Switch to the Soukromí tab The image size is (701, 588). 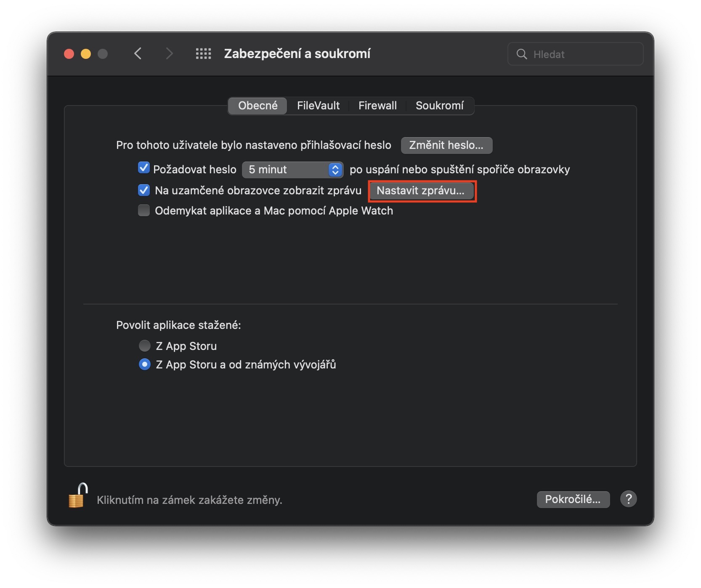pyautogui.click(x=439, y=106)
